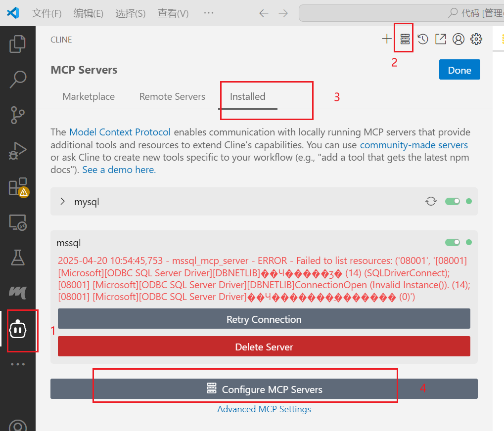Click Delete Server for mssql

(264, 346)
